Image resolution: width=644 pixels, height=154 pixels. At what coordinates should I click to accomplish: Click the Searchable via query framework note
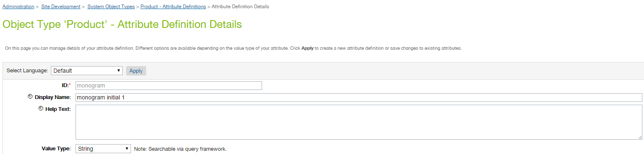pos(180,149)
